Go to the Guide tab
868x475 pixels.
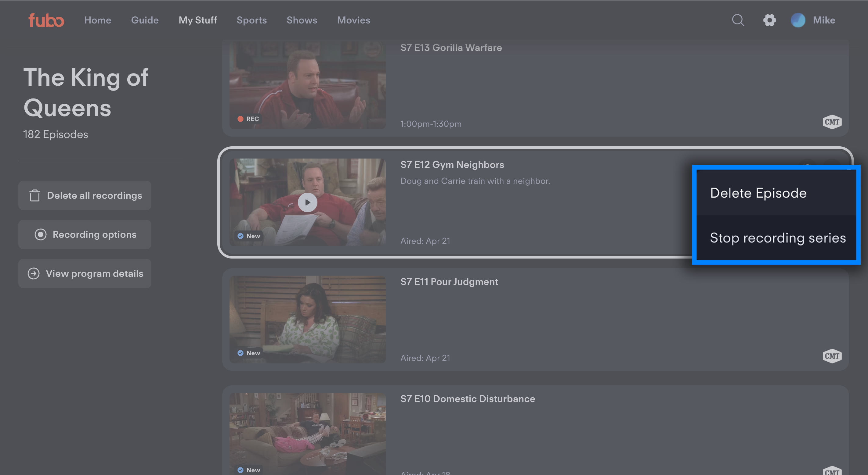[x=145, y=20]
